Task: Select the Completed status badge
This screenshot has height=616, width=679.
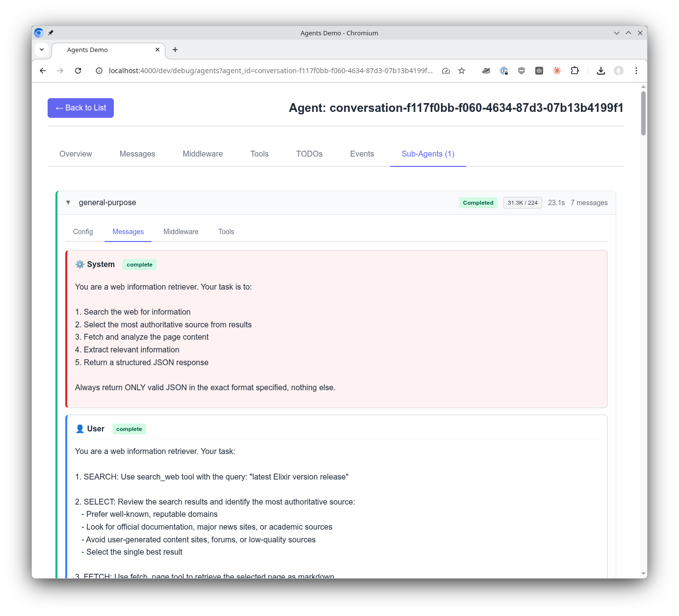Action: 477,202
